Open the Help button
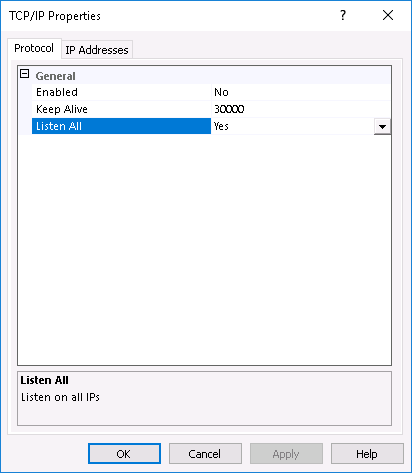The image size is (412, 473). pos(367,454)
